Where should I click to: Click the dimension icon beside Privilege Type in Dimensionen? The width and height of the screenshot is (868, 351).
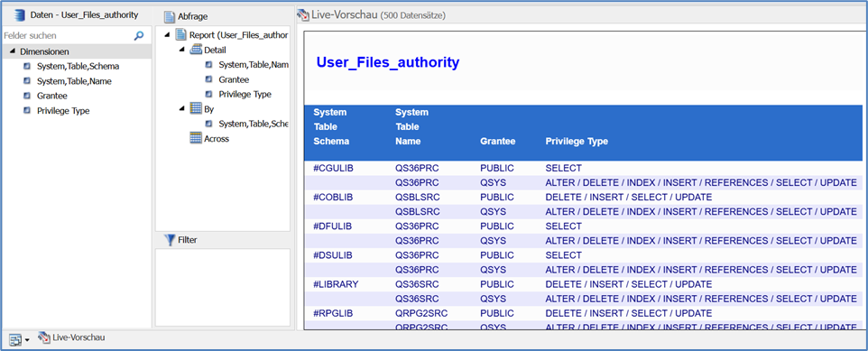point(26,111)
